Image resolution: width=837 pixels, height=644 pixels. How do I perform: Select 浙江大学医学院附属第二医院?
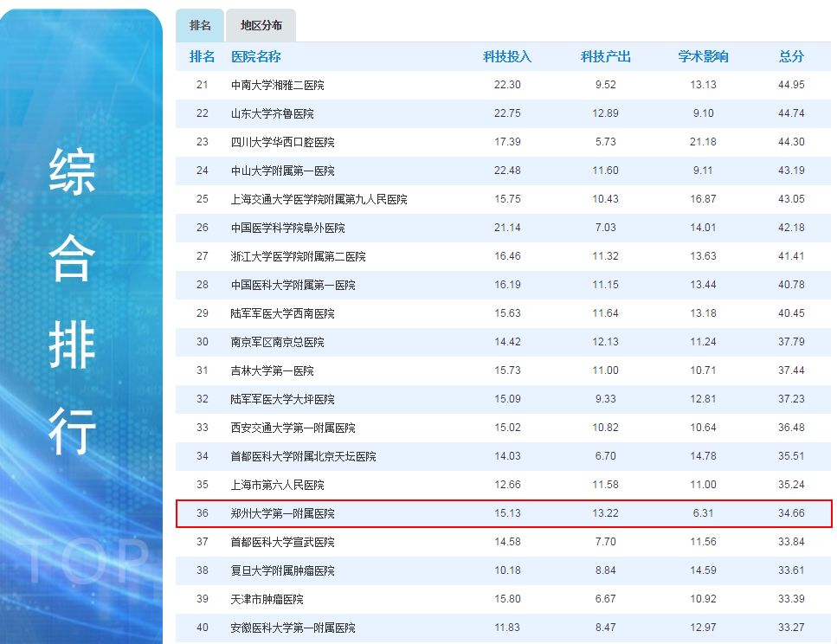coord(298,256)
